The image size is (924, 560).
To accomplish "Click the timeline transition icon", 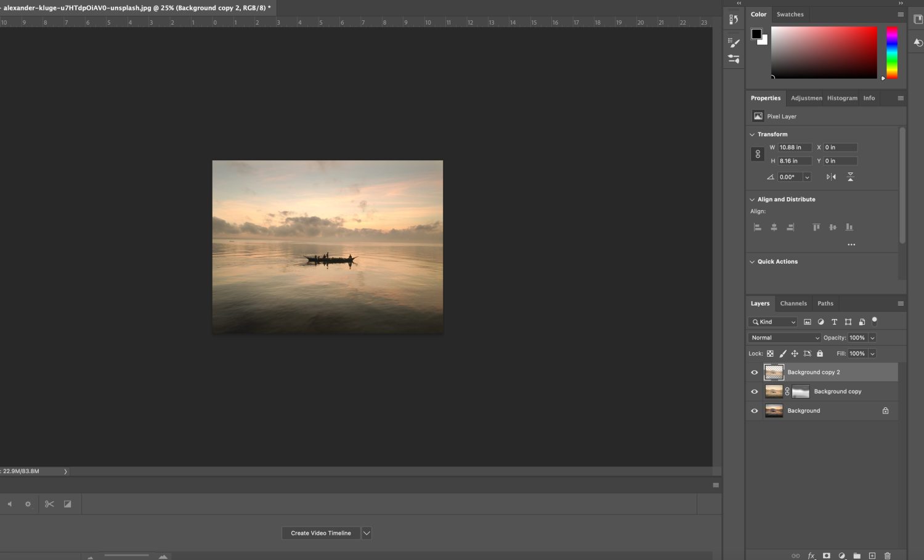I will [68, 504].
